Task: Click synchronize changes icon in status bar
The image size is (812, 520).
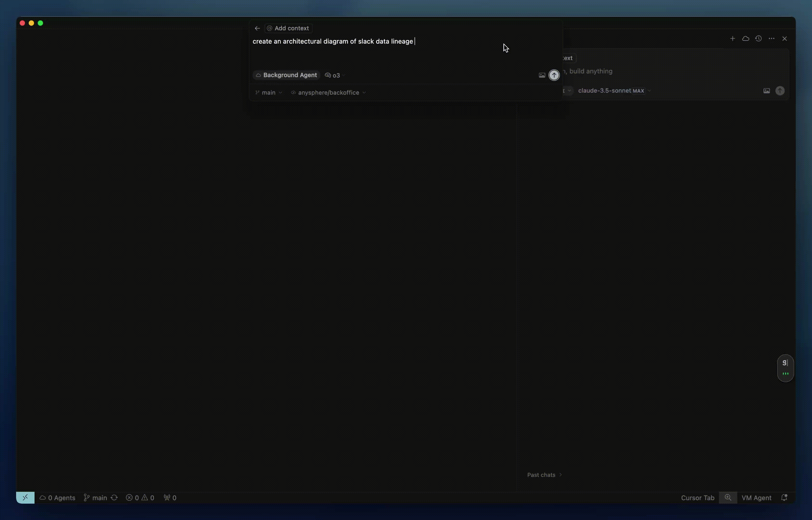Action: coord(114,498)
